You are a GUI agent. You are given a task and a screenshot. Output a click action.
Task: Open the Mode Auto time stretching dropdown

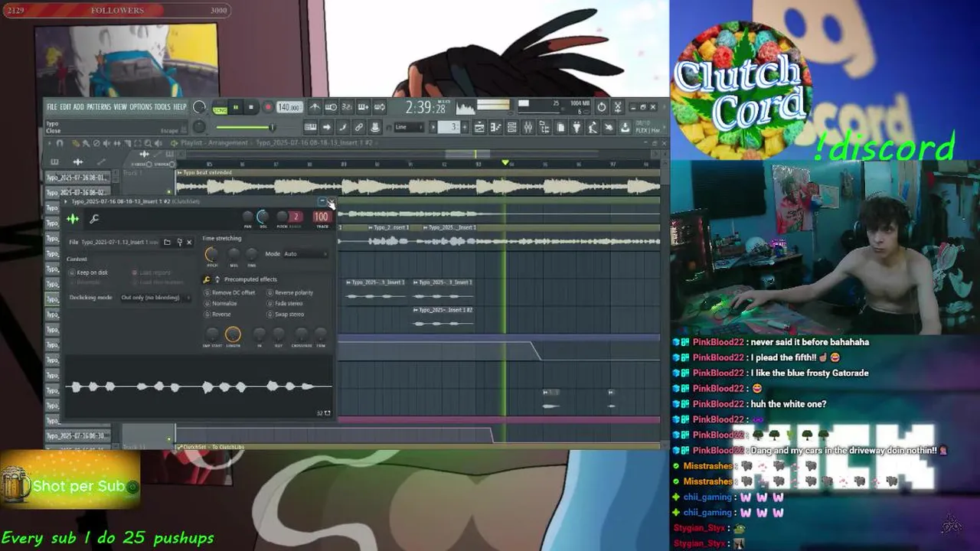(x=305, y=254)
